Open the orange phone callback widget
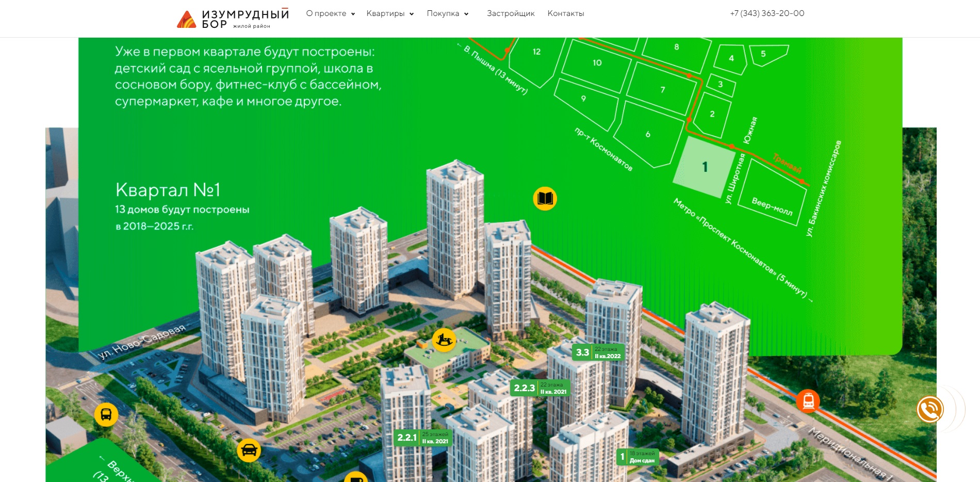Viewport: 980px width, 482px height. 930,410
